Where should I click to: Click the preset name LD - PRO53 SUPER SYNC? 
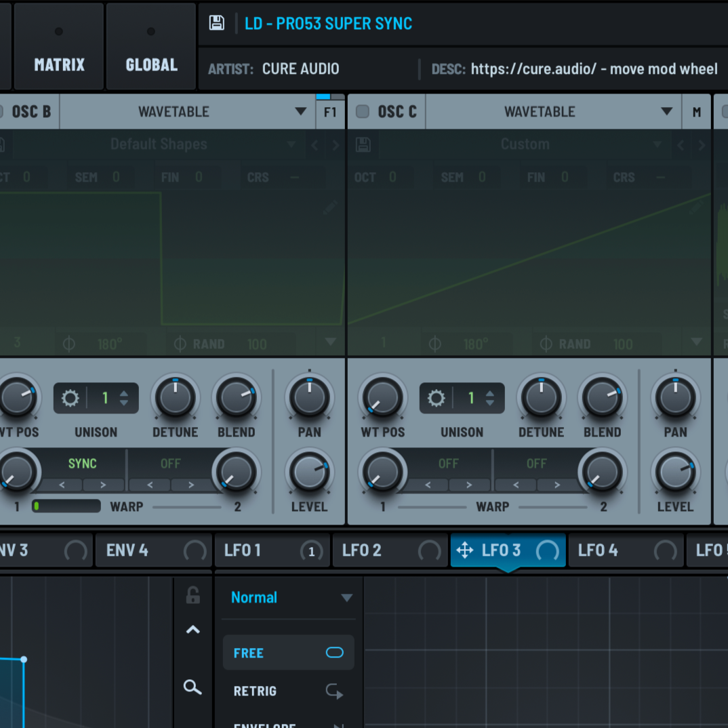pyautogui.click(x=328, y=24)
